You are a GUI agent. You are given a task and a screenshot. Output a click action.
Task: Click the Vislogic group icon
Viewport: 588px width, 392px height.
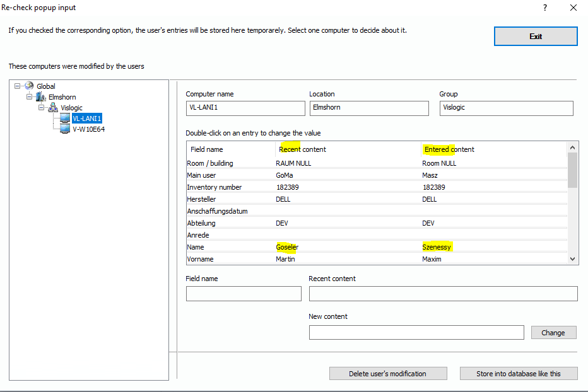(x=53, y=108)
